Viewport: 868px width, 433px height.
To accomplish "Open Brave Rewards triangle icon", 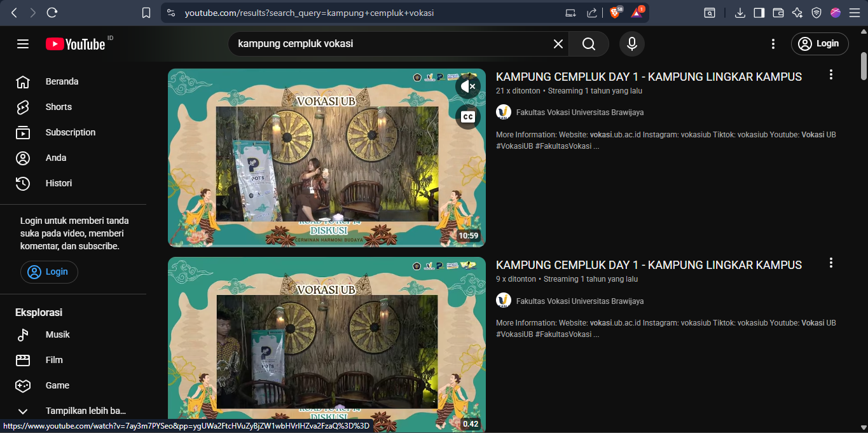I will tap(637, 13).
